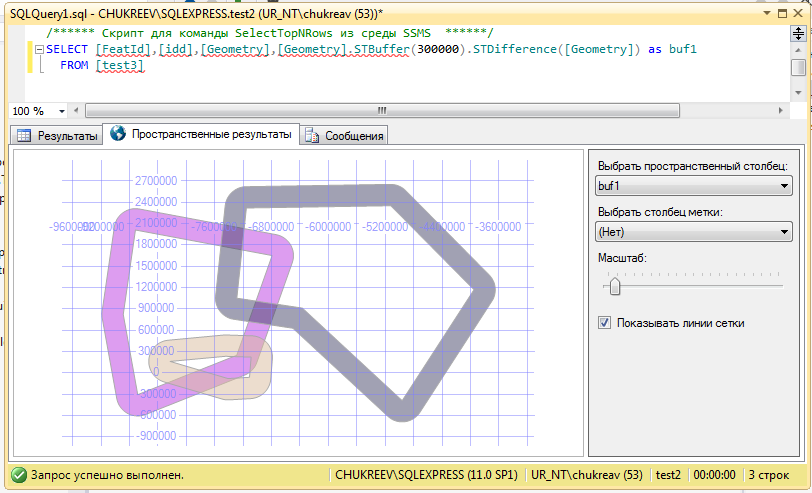Click the document icon on Сообщения tab

tap(312, 135)
